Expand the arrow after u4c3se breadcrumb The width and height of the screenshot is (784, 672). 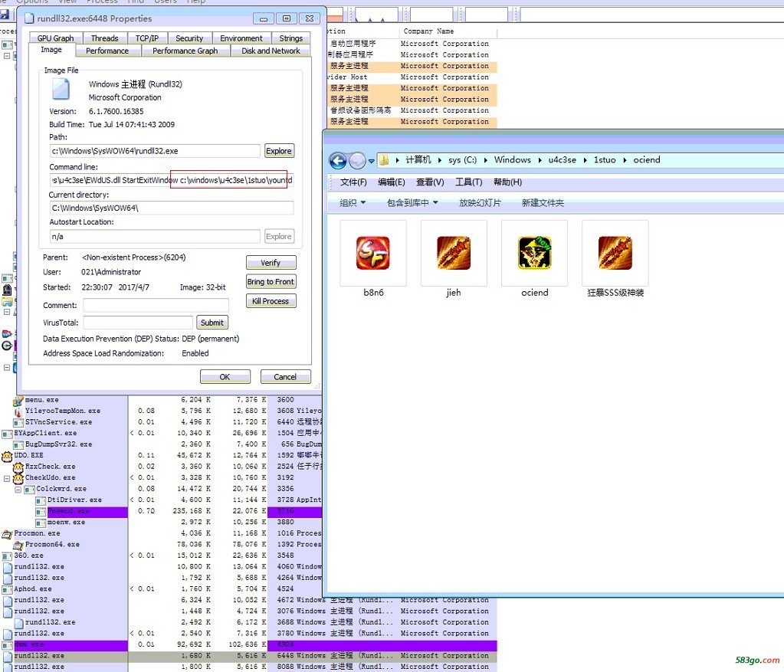tap(585, 160)
